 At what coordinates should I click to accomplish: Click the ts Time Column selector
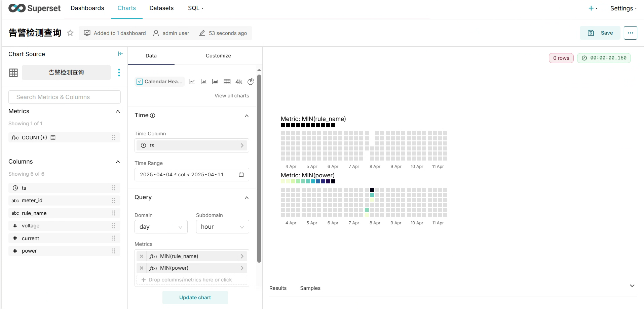pos(192,145)
